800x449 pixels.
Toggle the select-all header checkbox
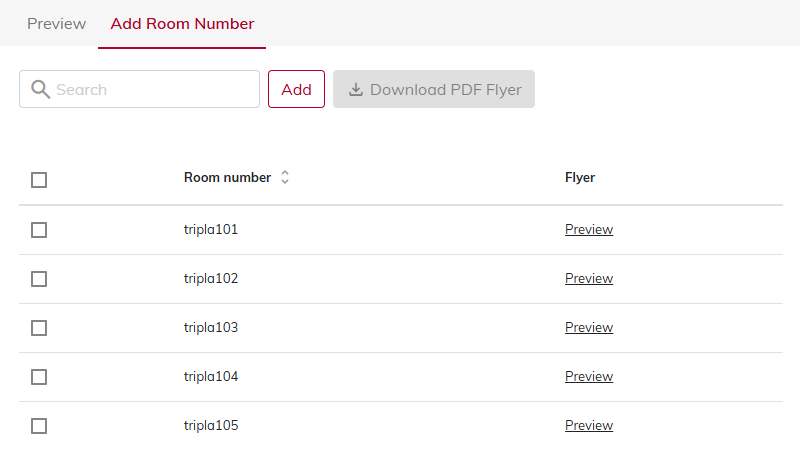[x=39, y=180]
